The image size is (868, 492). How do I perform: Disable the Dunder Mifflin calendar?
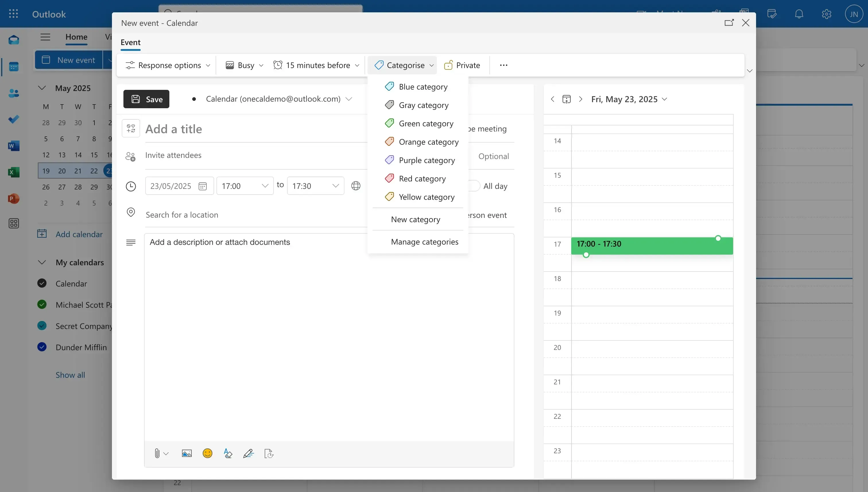(x=42, y=347)
